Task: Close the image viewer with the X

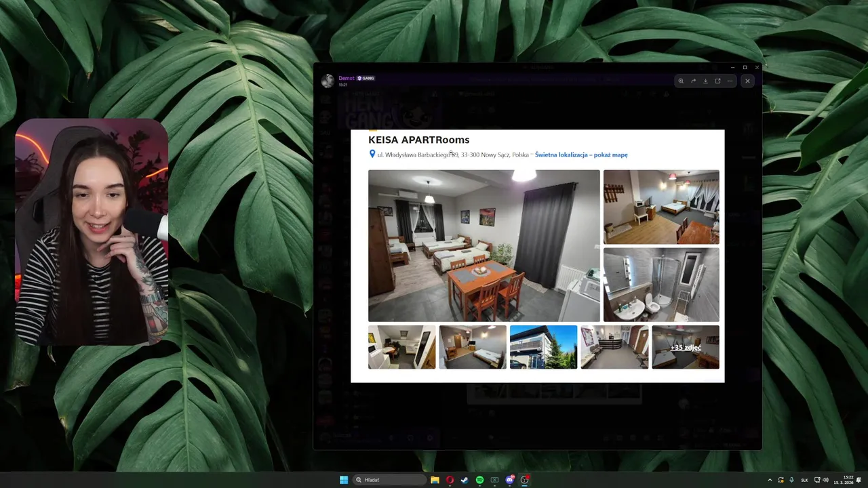Action: pyautogui.click(x=747, y=81)
